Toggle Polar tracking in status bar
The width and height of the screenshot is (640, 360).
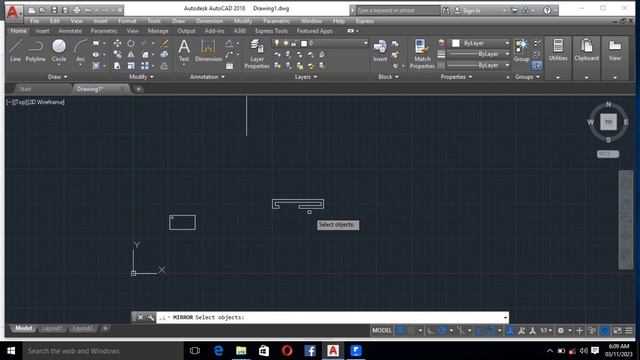click(442, 331)
